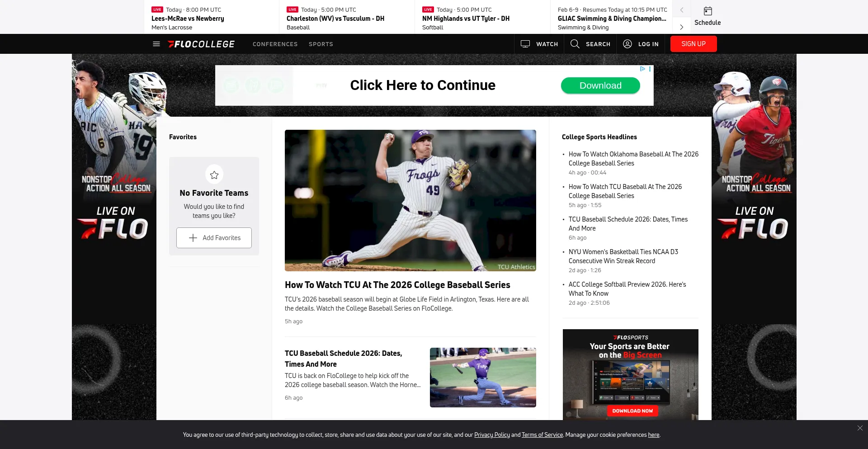This screenshot has width=868, height=449.
Task: Open 'TCU Baseball Schedule 2026' article title
Action: click(x=344, y=359)
